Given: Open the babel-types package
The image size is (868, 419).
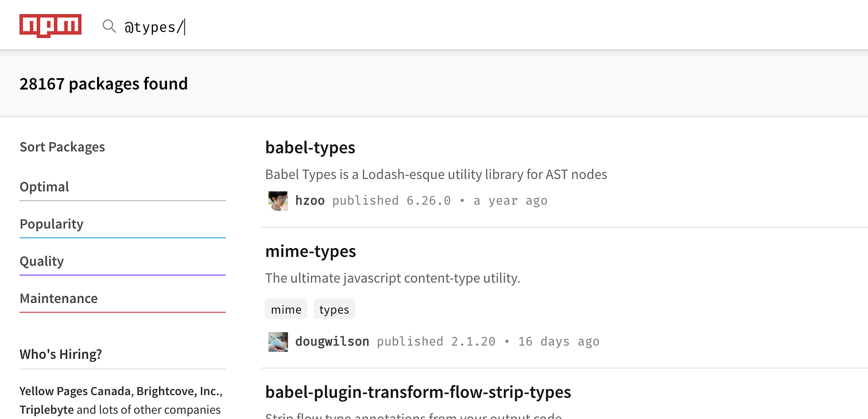Looking at the screenshot, I should [310, 148].
